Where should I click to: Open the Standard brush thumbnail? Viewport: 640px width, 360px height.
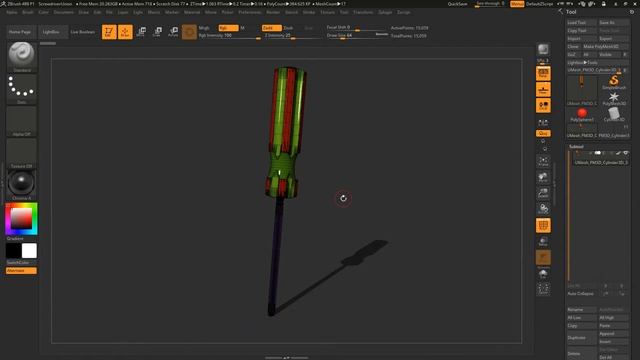tap(22, 57)
